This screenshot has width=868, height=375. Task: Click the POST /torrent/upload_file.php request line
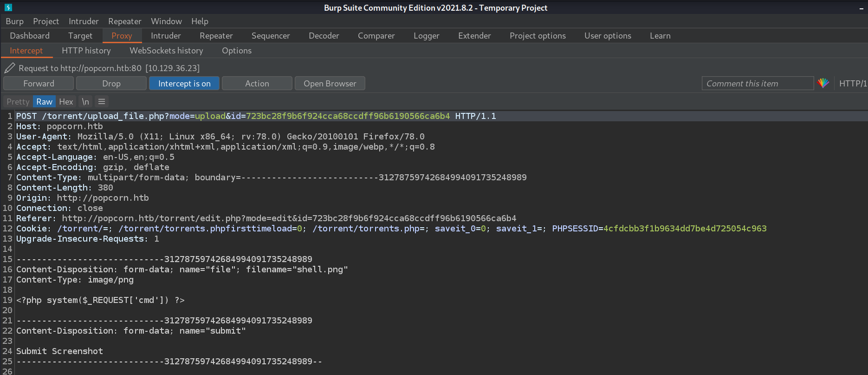tap(256, 116)
